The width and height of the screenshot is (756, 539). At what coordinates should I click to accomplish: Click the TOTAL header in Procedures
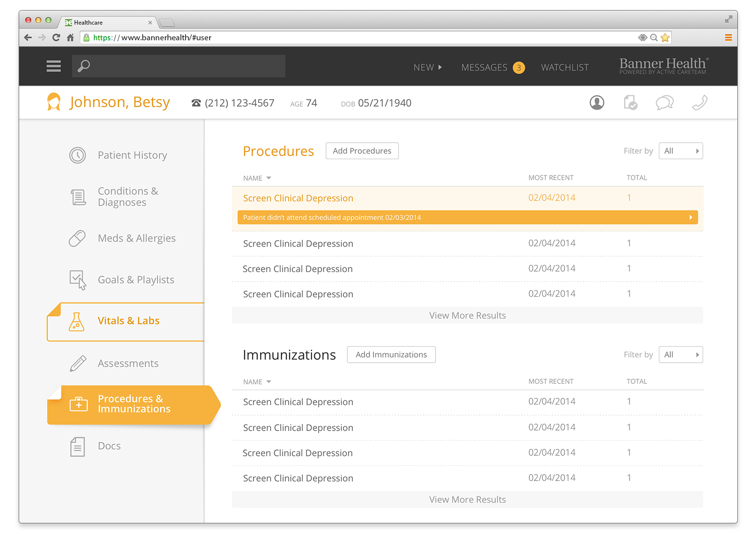coord(637,178)
